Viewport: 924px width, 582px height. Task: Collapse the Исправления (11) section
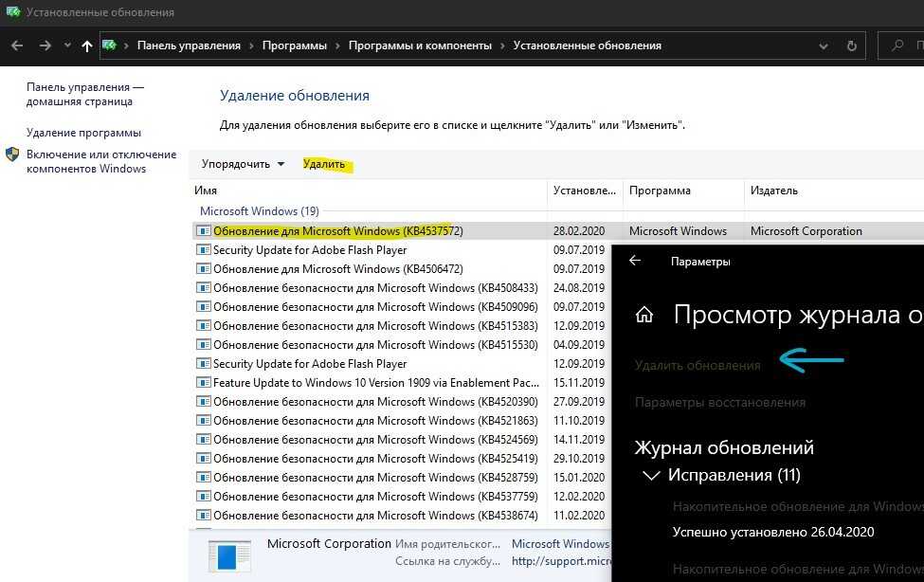tap(651, 475)
